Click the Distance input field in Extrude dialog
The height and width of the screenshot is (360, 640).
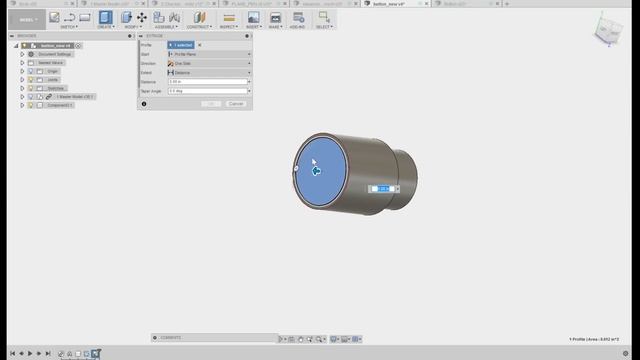(x=207, y=82)
